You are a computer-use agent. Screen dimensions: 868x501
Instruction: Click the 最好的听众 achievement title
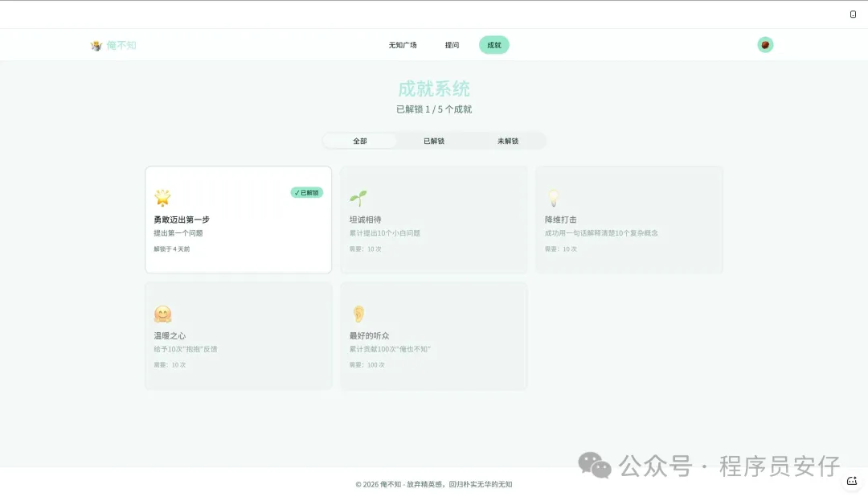pyautogui.click(x=369, y=336)
